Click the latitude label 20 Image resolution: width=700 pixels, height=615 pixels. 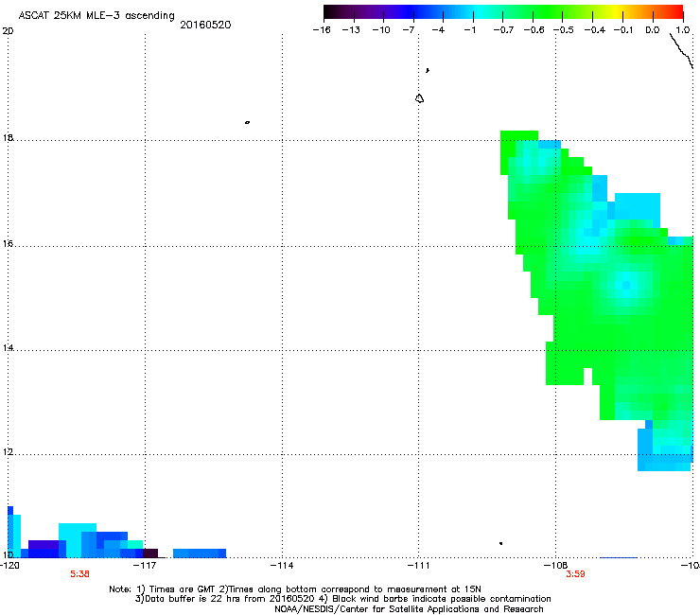(8, 31)
